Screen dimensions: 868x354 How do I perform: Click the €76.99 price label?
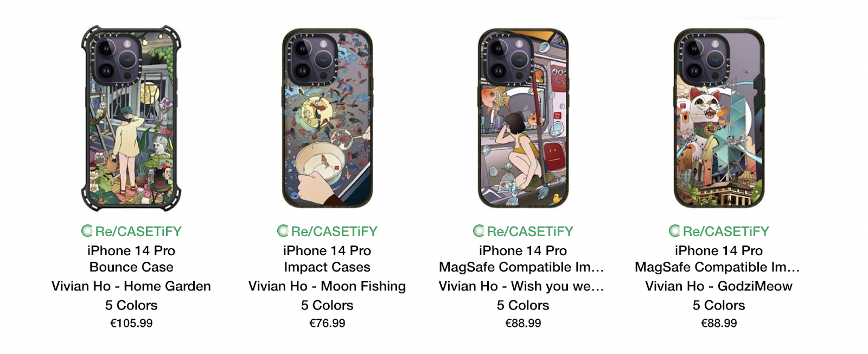[x=327, y=323]
